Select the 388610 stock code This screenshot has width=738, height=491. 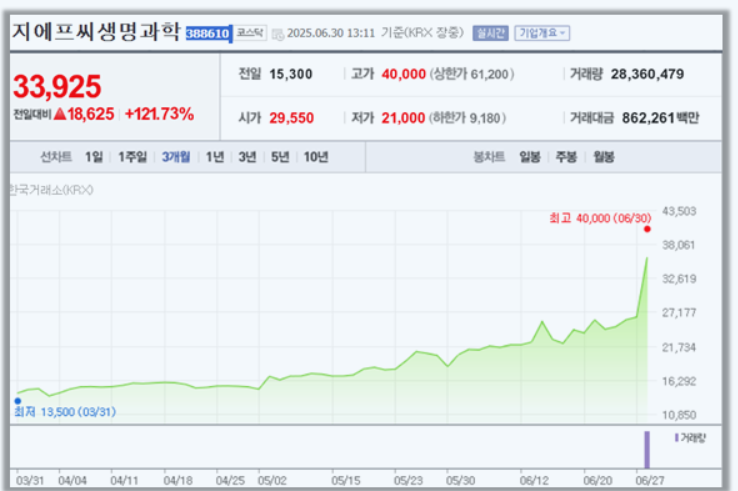208,33
